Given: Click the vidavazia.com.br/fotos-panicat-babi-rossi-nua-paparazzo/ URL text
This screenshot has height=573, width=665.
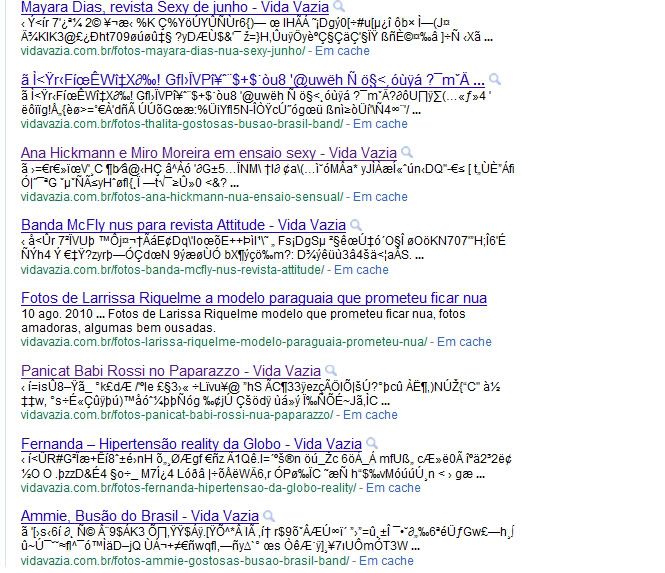Looking at the screenshot, I should point(177,415).
